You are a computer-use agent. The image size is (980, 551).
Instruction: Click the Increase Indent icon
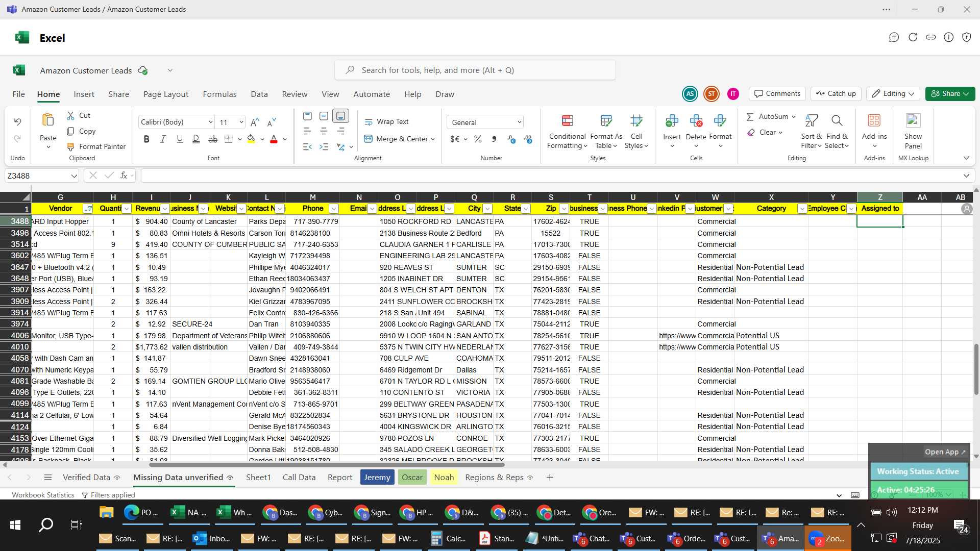pos(324,147)
